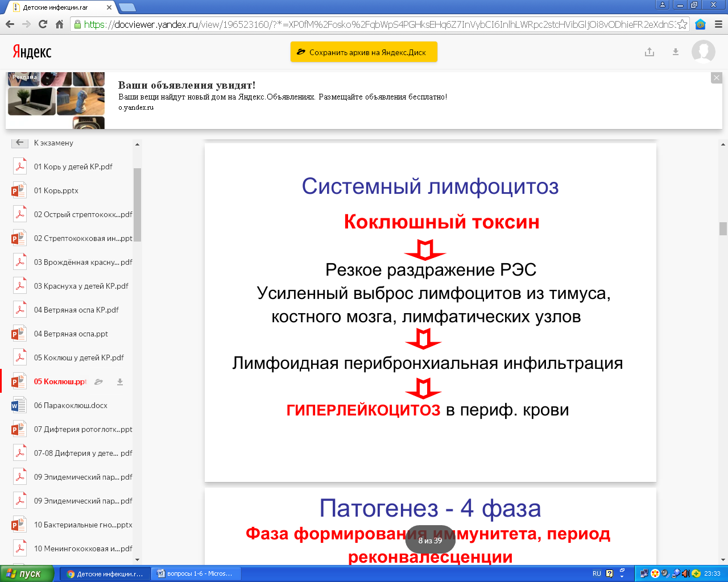Go to browser home page icon
728x582 pixels.
pyautogui.click(x=59, y=24)
